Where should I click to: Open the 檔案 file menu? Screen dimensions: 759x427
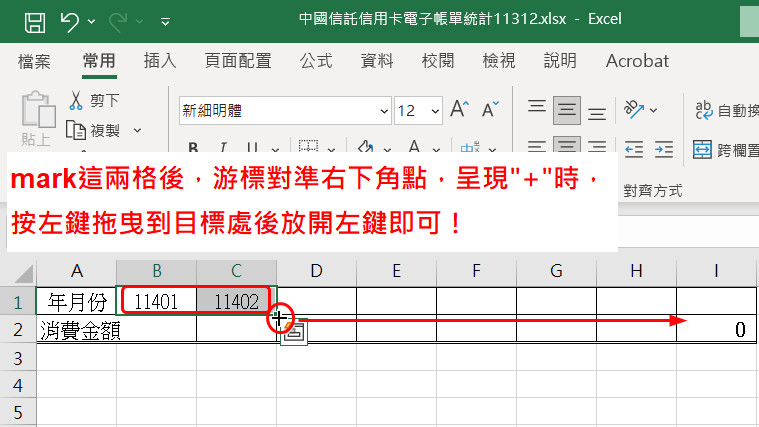(x=34, y=61)
